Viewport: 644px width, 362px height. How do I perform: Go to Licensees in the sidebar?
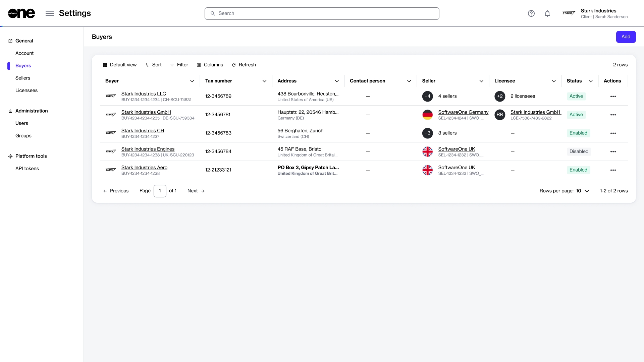tap(26, 90)
